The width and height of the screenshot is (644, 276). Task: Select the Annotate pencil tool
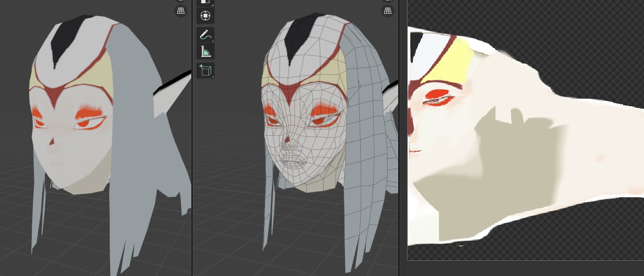coord(205,35)
